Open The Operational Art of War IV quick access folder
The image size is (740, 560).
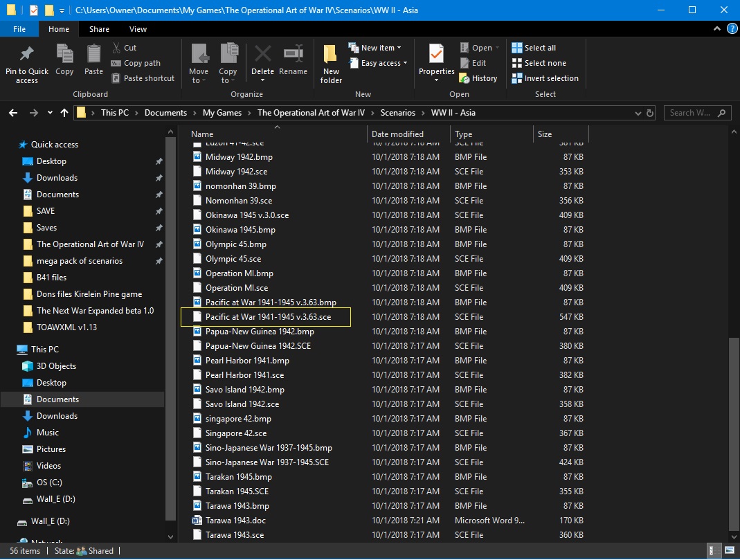90,244
